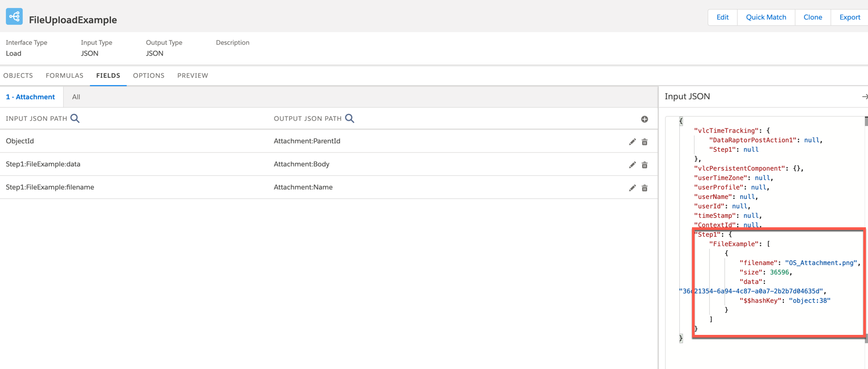Select the FIELDS tab
Screen dimensions: 868x369
tap(108, 76)
